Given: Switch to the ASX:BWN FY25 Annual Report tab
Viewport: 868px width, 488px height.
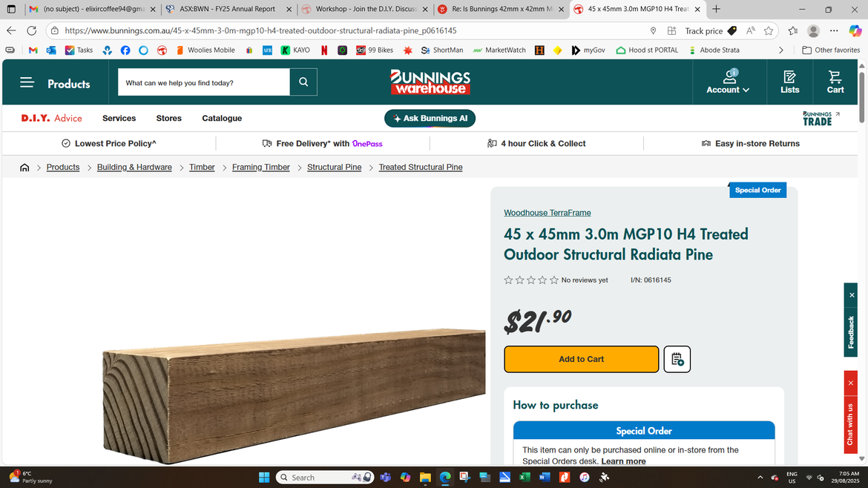Looking at the screenshot, I should click(228, 10).
